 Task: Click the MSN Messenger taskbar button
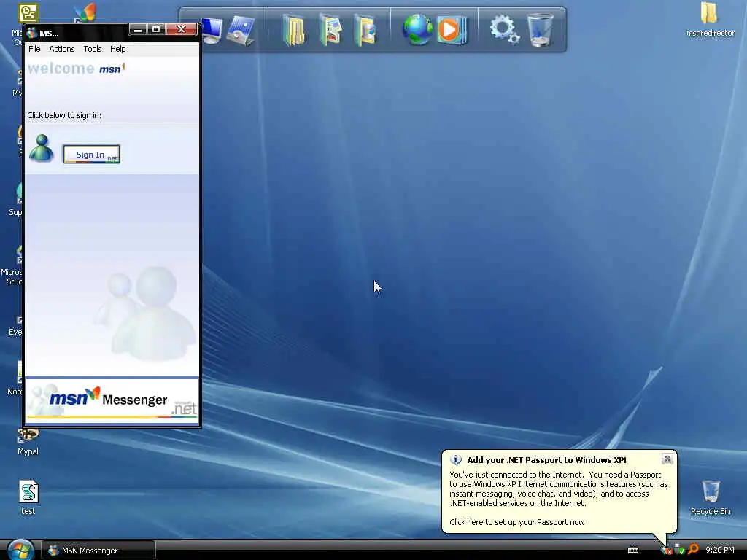tap(98, 551)
